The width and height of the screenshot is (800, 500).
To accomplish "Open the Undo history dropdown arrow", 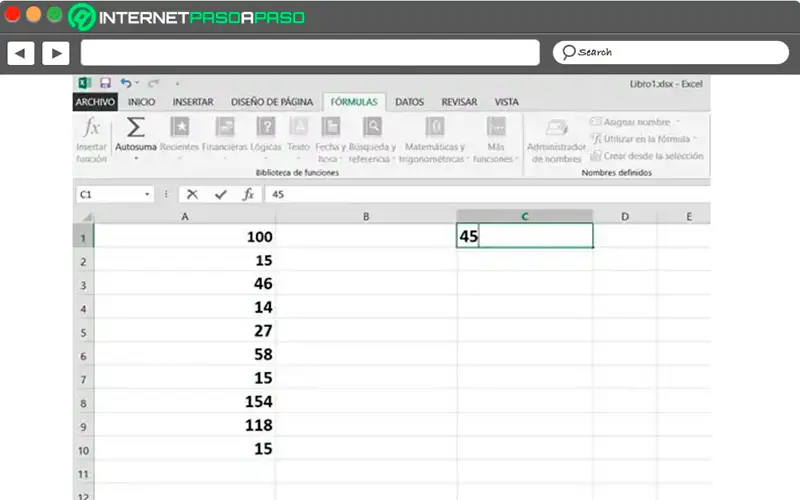I will [137, 83].
